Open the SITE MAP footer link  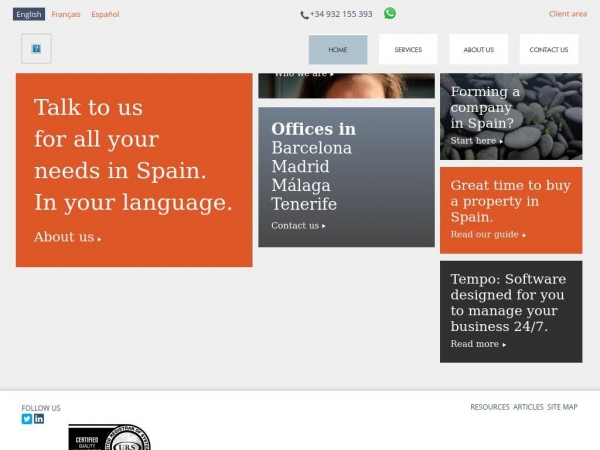pyautogui.click(x=562, y=407)
